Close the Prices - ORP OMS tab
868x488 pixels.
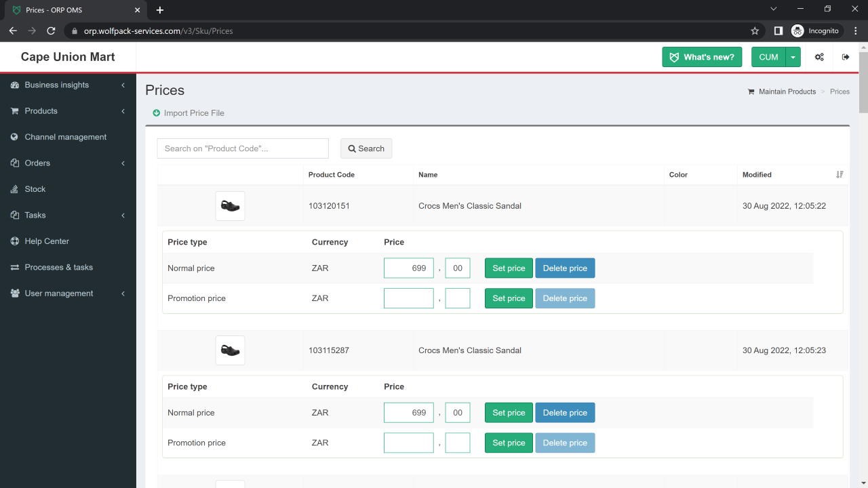tap(138, 10)
